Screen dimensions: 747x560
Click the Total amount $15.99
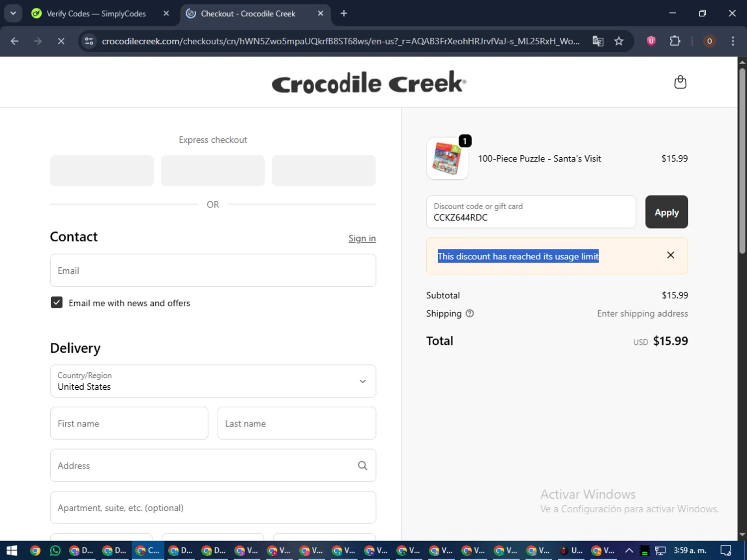[670, 341]
